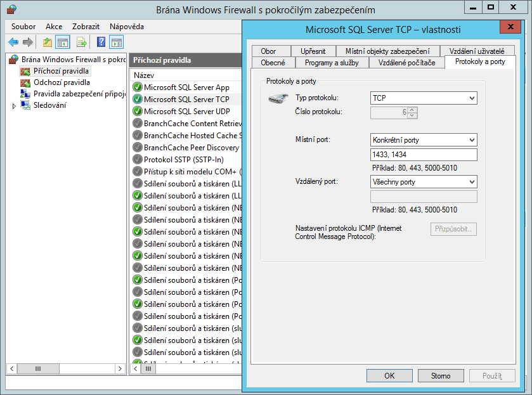Click the up one level folder icon
The width and height of the screenshot is (532, 395).
(x=47, y=42)
